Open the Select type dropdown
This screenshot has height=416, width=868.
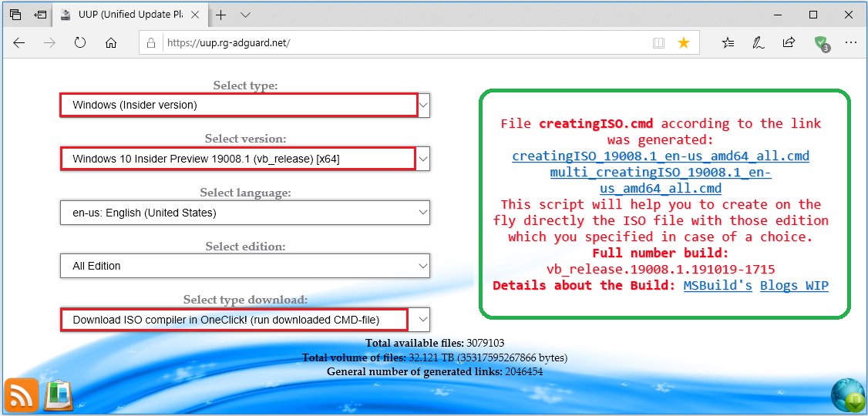[244, 105]
